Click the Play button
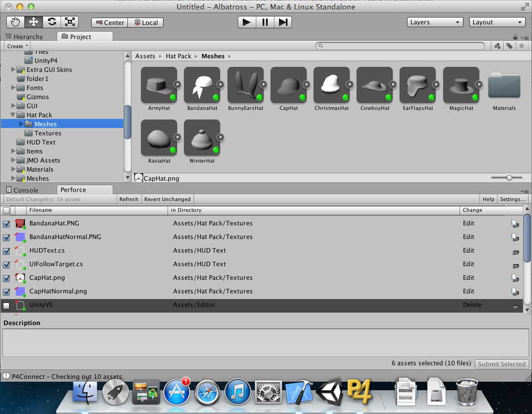 pos(247,23)
